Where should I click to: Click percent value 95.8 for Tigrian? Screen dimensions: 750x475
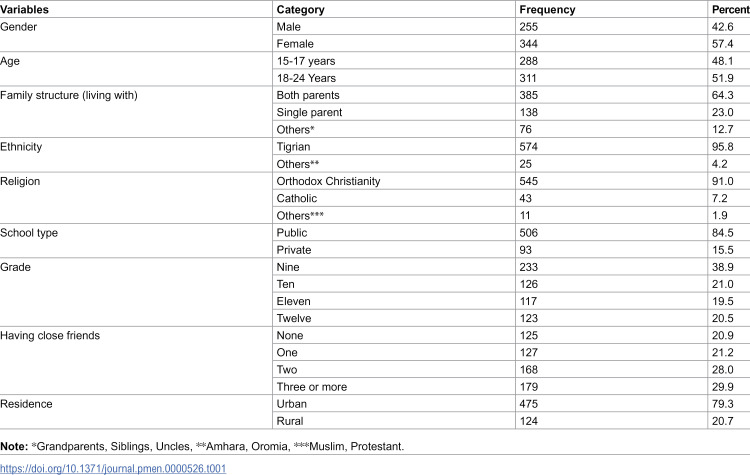point(722,147)
